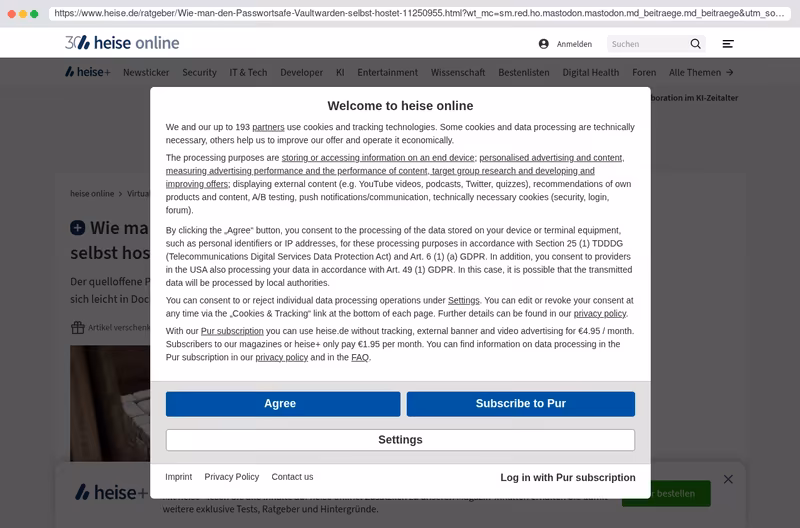Open the Wissenschaft nav item
The image size is (800, 528).
point(458,72)
